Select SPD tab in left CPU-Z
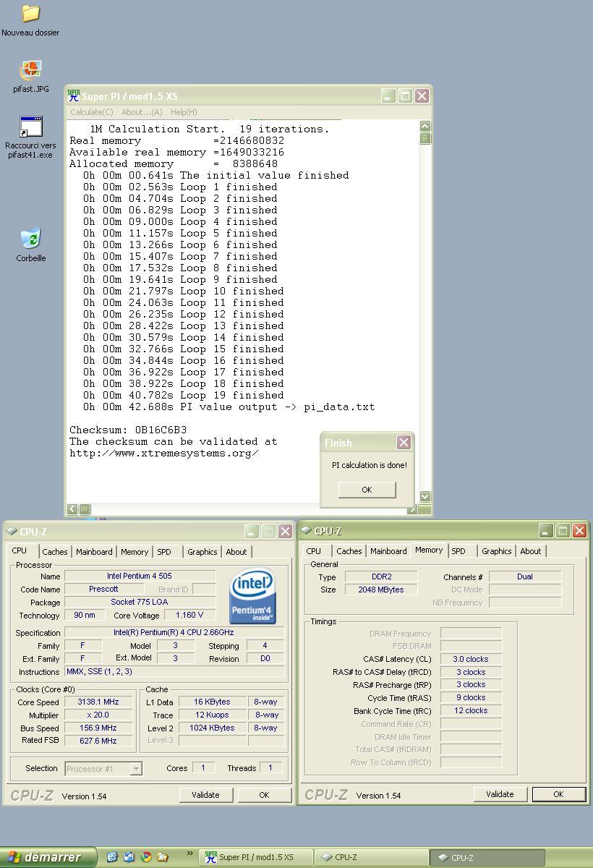Viewport: 593px width, 868px height. pos(164,551)
